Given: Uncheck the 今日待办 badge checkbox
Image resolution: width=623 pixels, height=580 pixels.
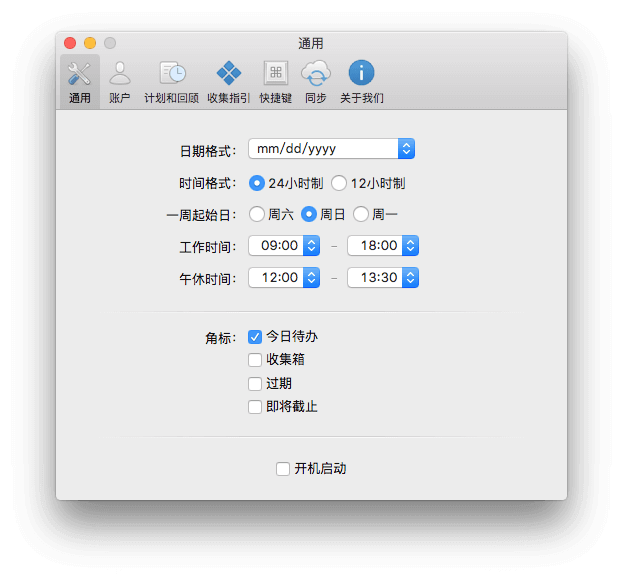Looking at the screenshot, I should [x=255, y=337].
